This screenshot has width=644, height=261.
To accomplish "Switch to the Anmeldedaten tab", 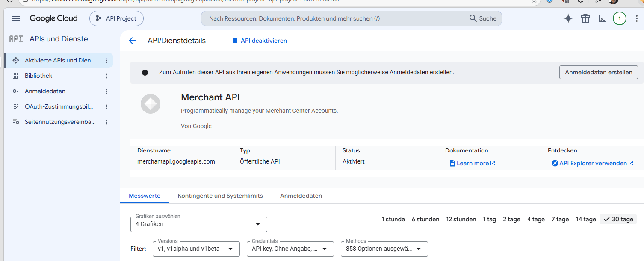I will point(301,196).
